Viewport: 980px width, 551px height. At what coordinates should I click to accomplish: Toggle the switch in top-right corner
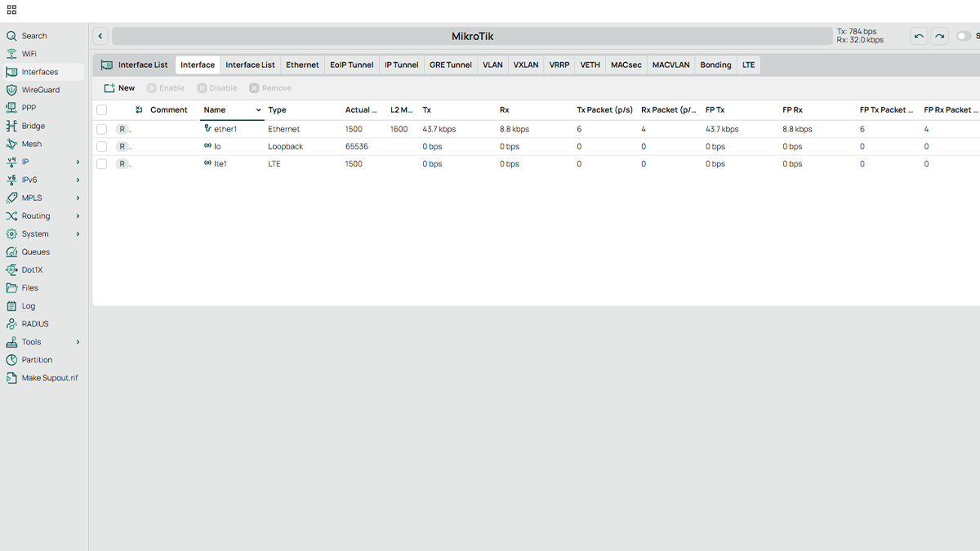click(x=964, y=36)
